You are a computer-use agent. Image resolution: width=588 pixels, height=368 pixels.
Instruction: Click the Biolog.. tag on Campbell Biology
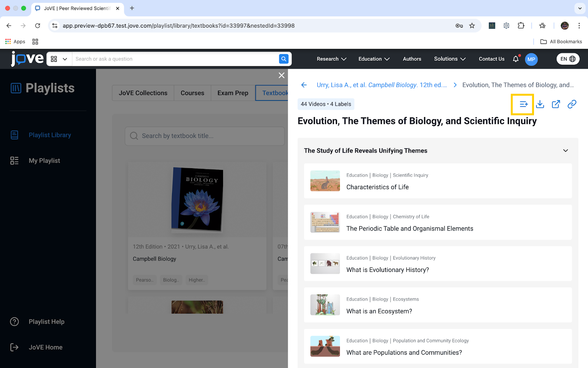click(171, 280)
